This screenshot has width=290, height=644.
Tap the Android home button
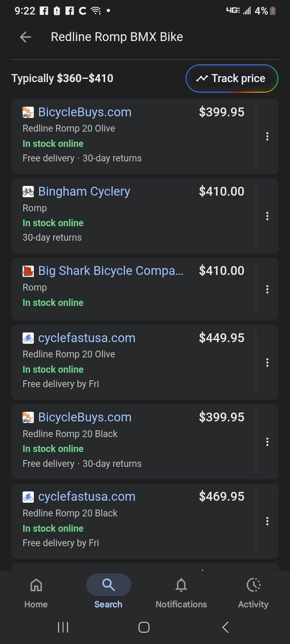(144, 627)
